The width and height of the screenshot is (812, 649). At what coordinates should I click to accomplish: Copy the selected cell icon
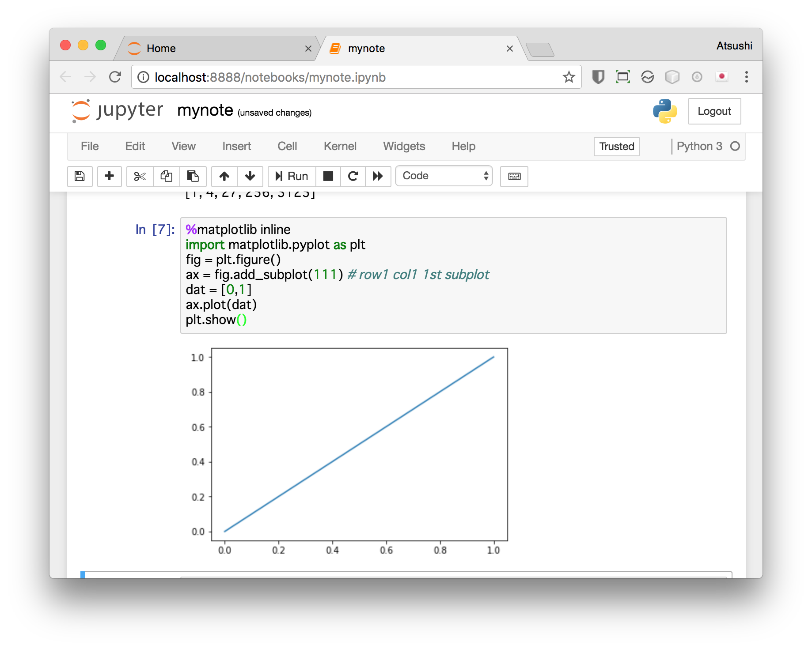(x=166, y=177)
